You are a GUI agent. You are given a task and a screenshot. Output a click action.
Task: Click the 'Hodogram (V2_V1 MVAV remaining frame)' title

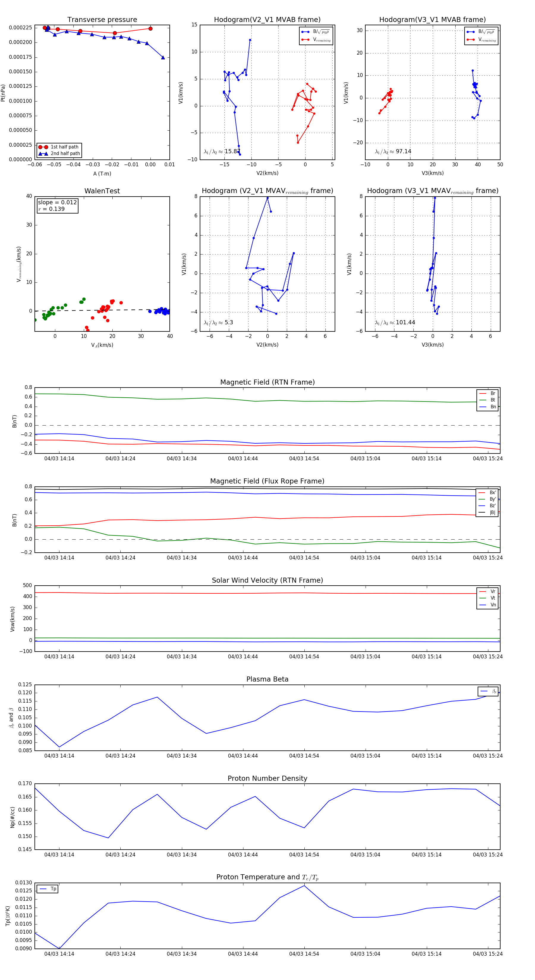tap(267, 191)
